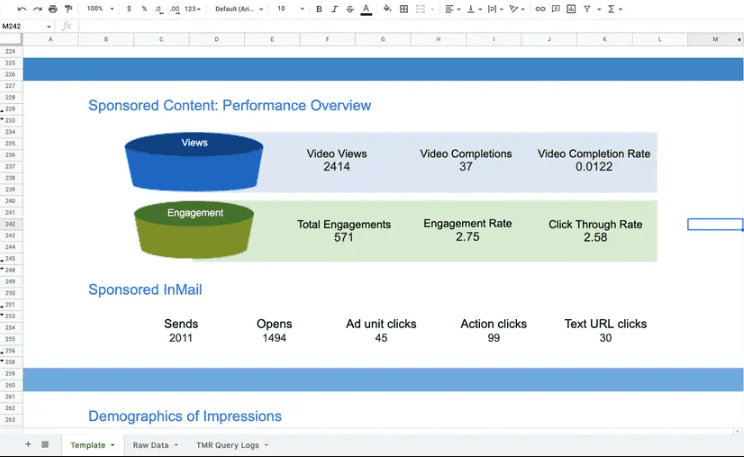
Task: Click the 'Sponsored InMail' heading
Action: 145,289
